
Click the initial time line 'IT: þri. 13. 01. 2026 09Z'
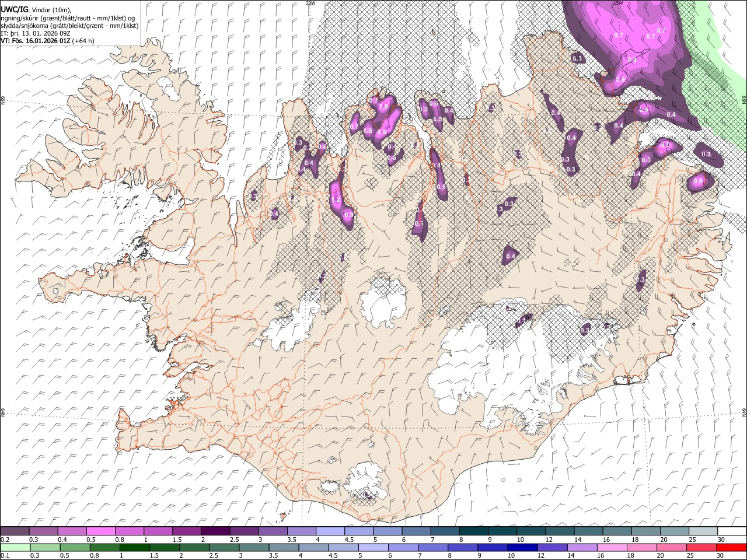point(36,33)
